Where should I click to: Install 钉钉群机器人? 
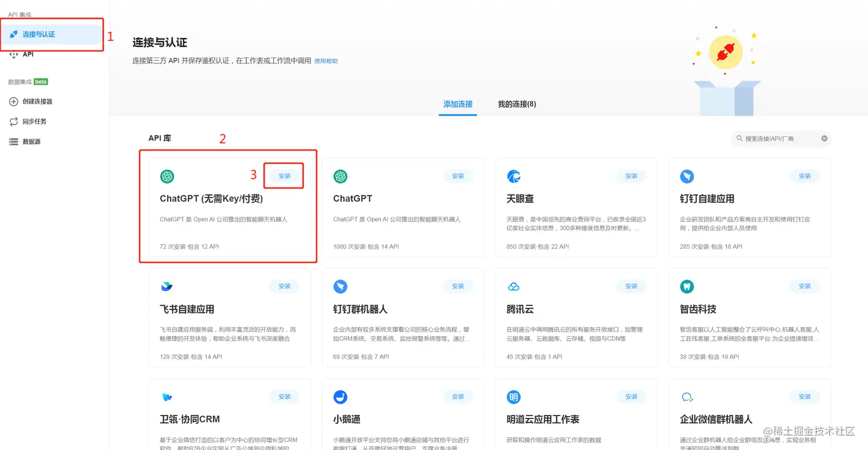click(x=458, y=286)
